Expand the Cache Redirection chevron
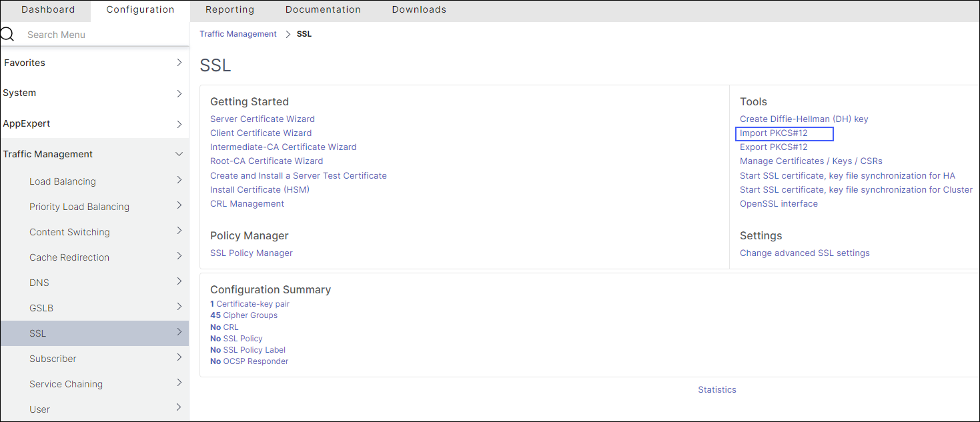 [x=179, y=256]
